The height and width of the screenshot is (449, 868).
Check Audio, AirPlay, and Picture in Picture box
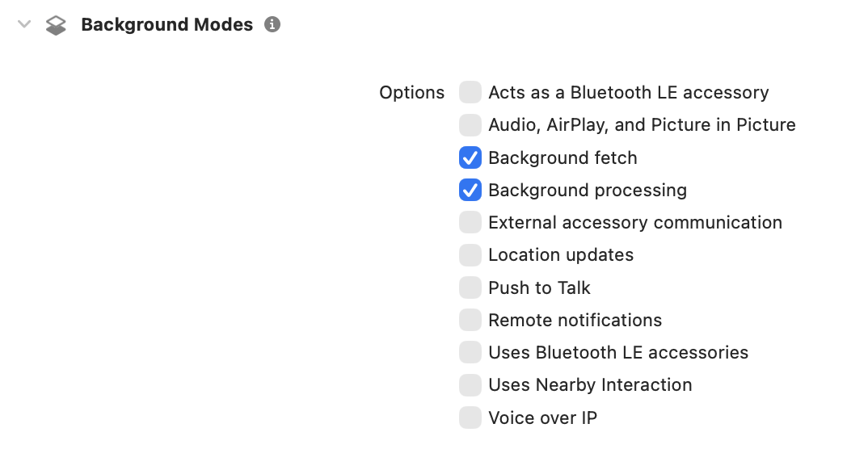[470, 125]
